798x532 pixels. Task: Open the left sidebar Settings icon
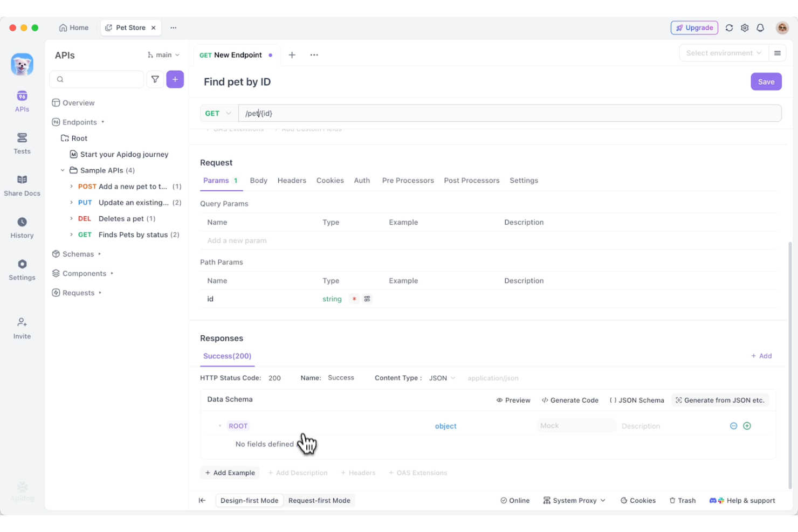pyautogui.click(x=22, y=264)
